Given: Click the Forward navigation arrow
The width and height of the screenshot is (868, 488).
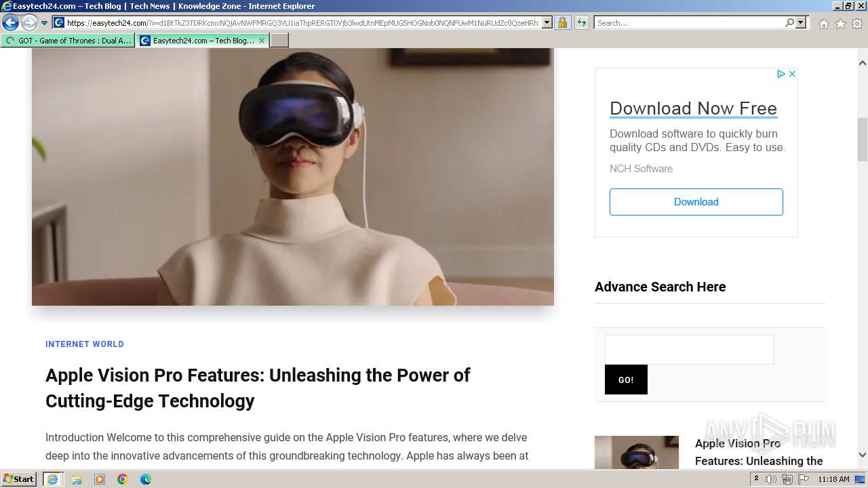Looking at the screenshot, I should (29, 23).
